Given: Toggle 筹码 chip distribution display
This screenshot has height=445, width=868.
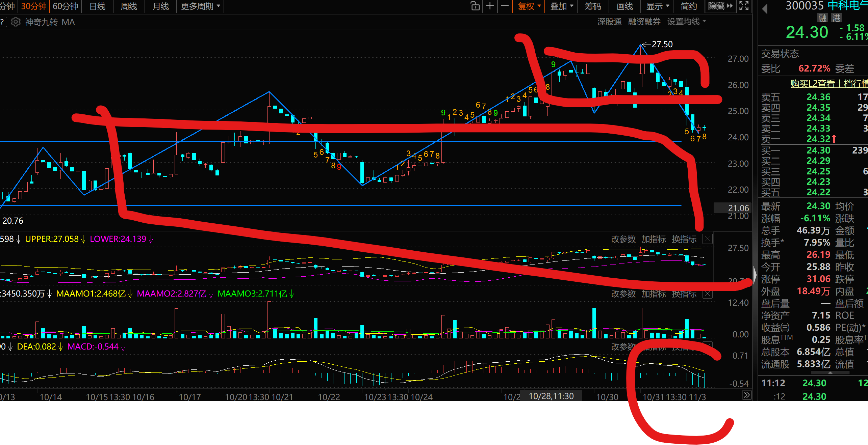Looking at the screenshot, I should pyautogui.click(x=593, y=6).
